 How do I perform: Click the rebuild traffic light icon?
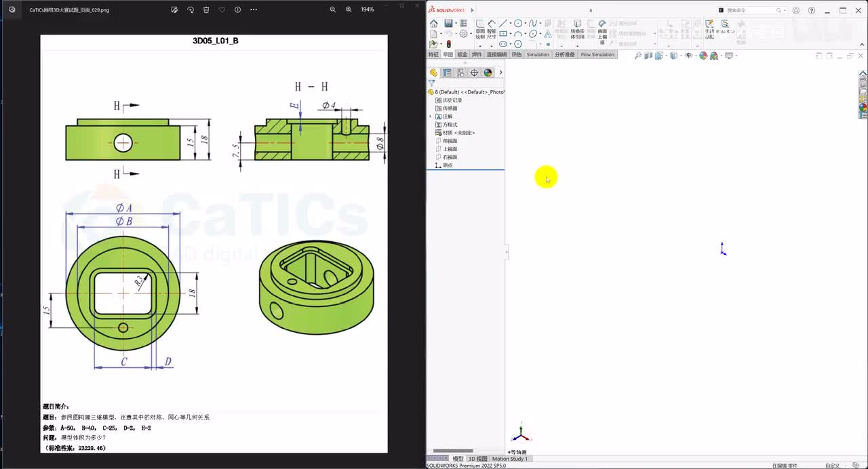click(448, 44)
